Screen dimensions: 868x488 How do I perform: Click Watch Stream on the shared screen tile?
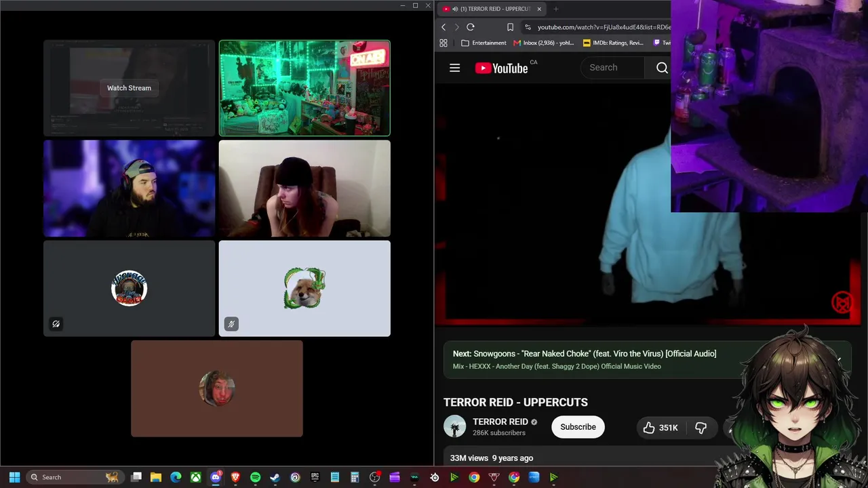coord(129,88)
